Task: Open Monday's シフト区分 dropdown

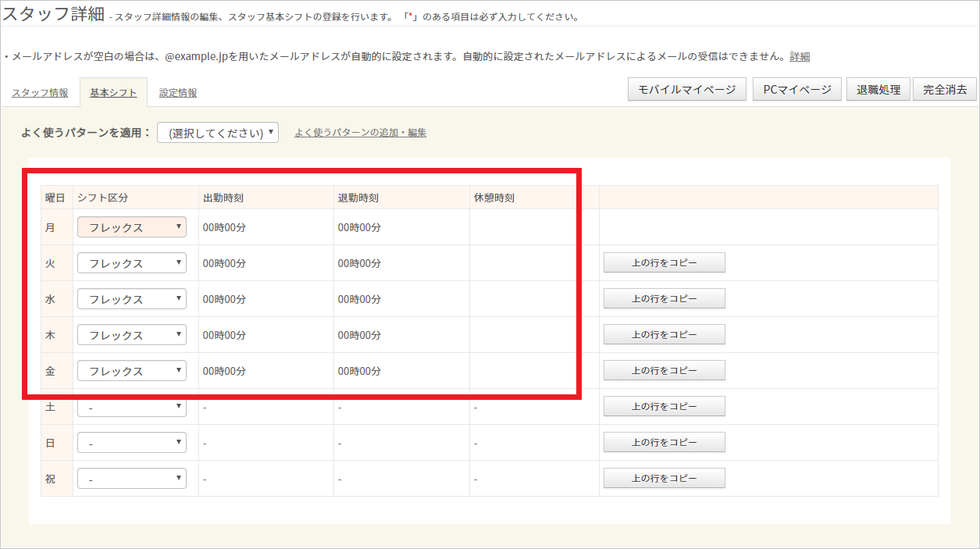Action: point(132,227)
